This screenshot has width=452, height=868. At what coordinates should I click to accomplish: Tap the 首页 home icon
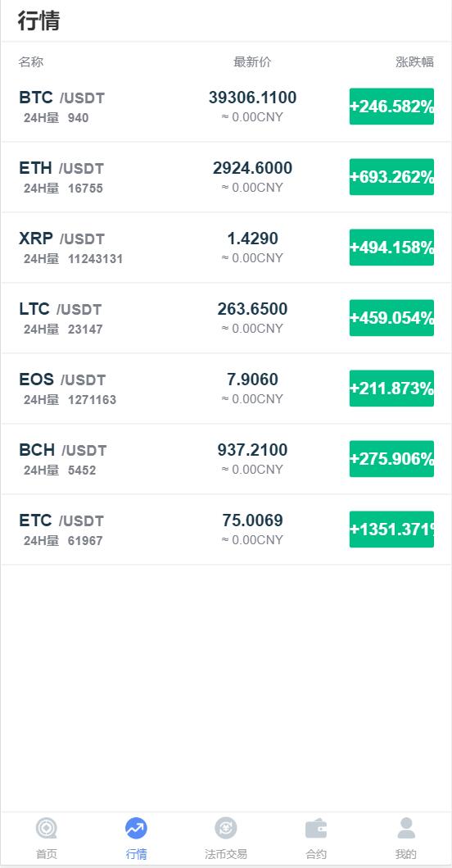pyautogui.click(x=47, y=829)
